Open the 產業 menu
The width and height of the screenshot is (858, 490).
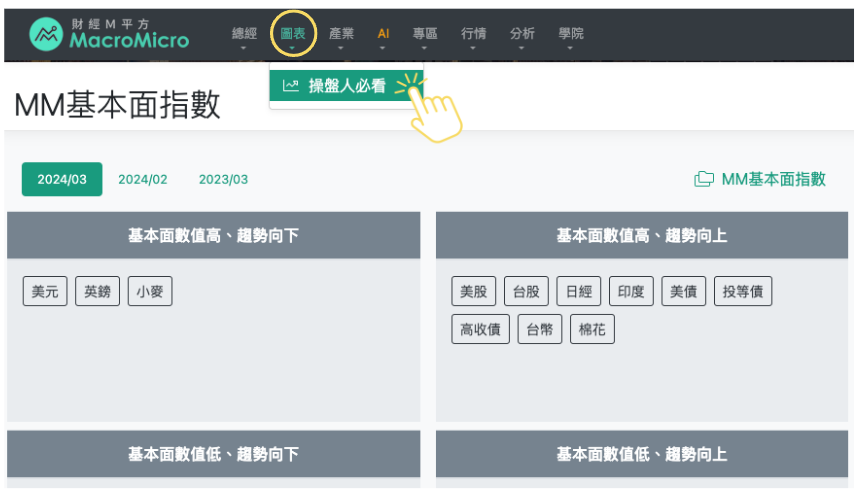point(341,33)
